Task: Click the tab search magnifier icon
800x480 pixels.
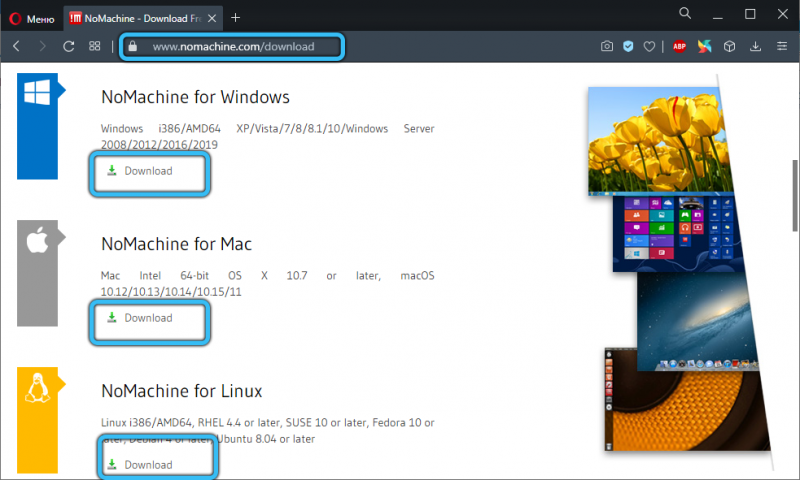Action: [685, 14]
